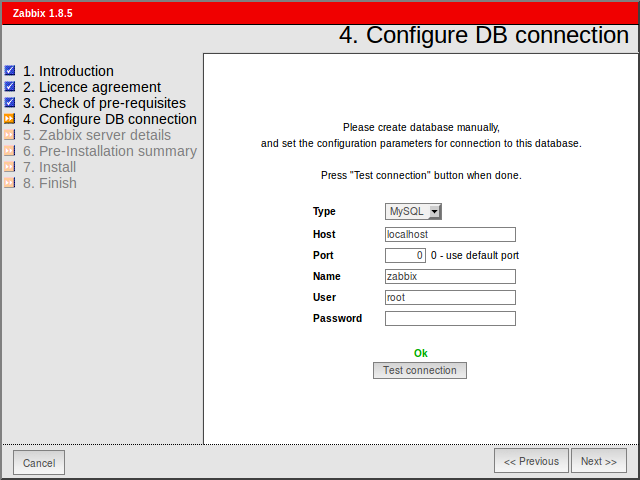This screenshot has height=480, width=640.
Task: Click the Test connection button
Action: [x=420, y=370]
